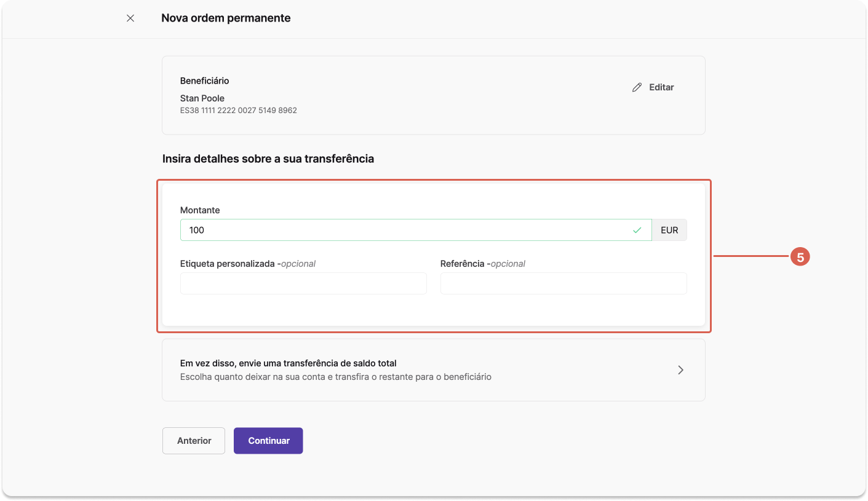Click the beneficiary name Stan Poole

[202, 98]
